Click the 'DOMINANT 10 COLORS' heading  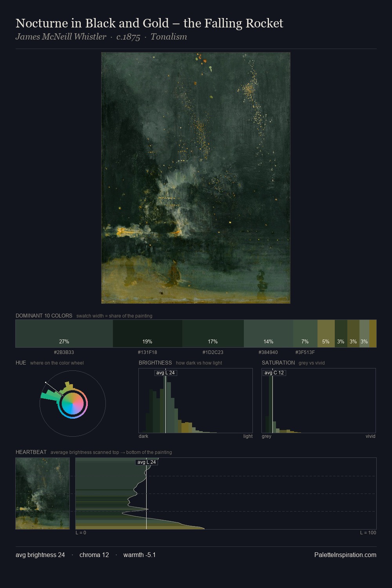click(x=44, y=316)
